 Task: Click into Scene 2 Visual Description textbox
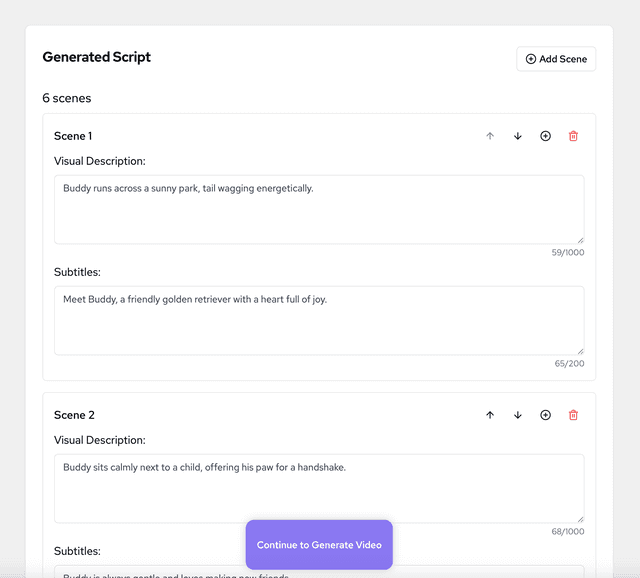click(318, 489)
